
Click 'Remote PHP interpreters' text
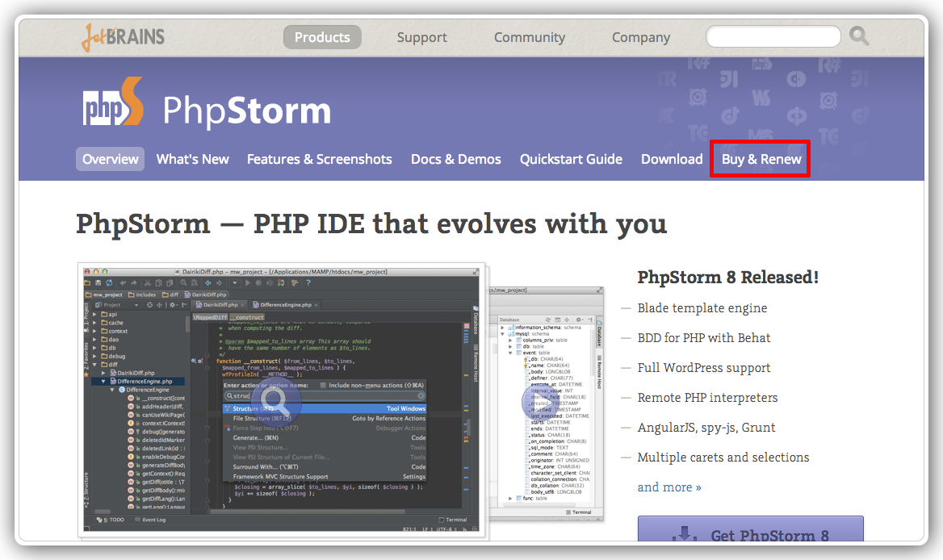point(707,398)
